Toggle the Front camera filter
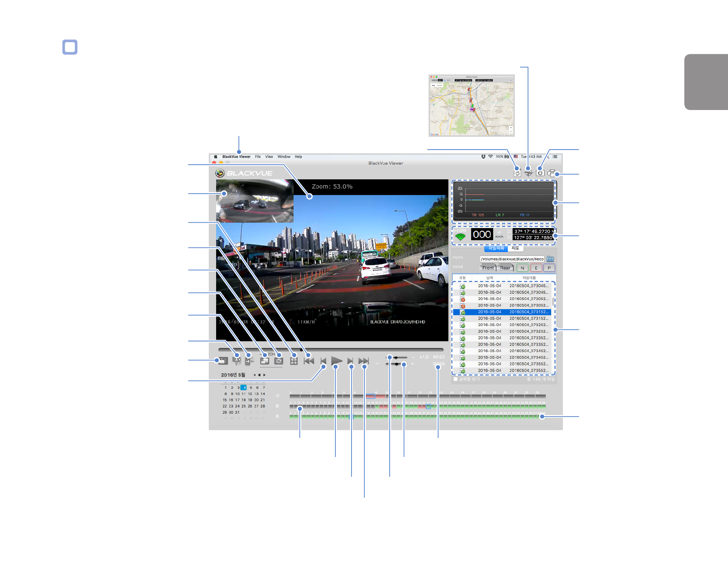Image resolution: width=728 pixels, height=582 pixels. point(488,268)
